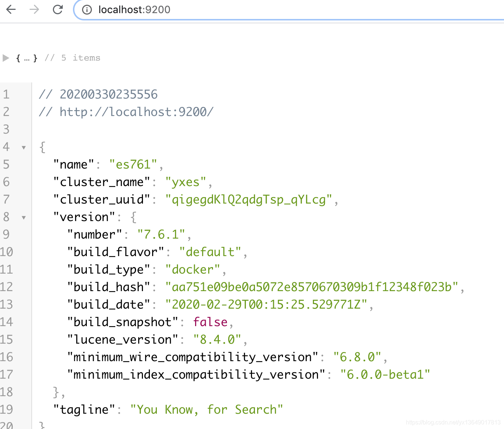
Task: Toggle the disclosure triangle beside line 8
Action: (23, 217)
